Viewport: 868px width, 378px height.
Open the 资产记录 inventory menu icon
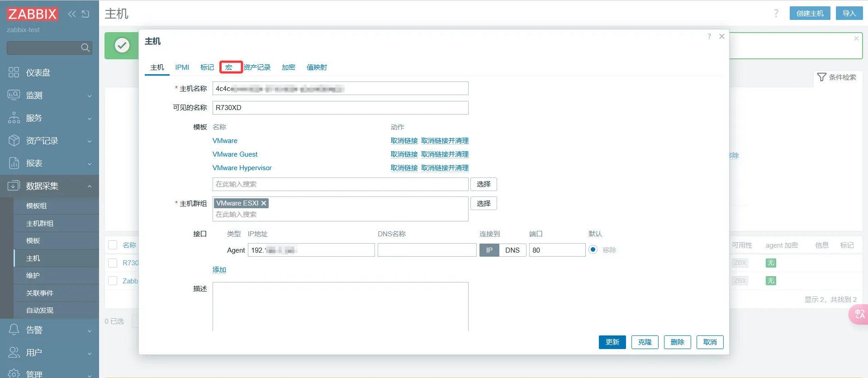coord(14,140)
